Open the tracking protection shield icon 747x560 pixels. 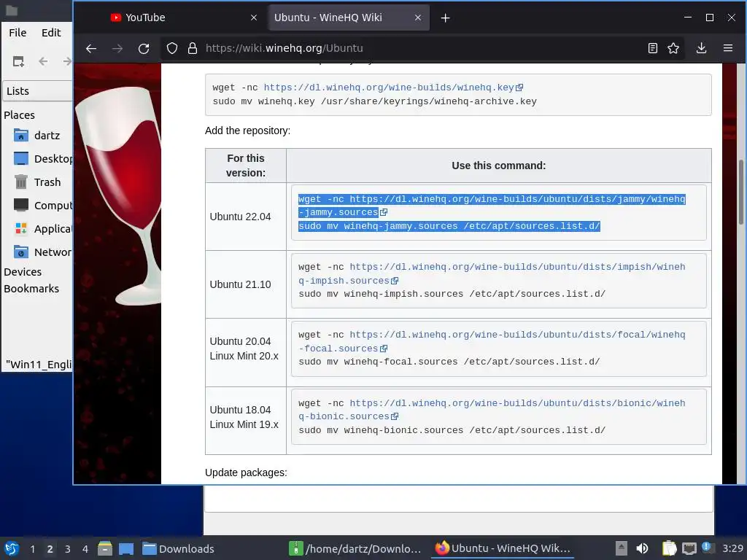coord(172,48)
